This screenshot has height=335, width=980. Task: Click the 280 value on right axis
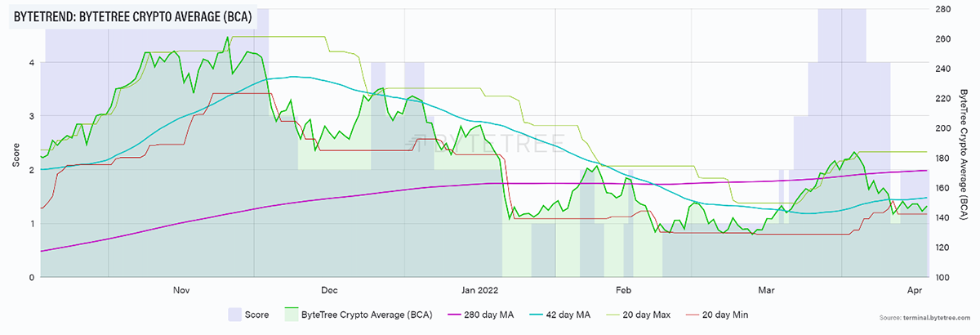click(x=943, y=9)
